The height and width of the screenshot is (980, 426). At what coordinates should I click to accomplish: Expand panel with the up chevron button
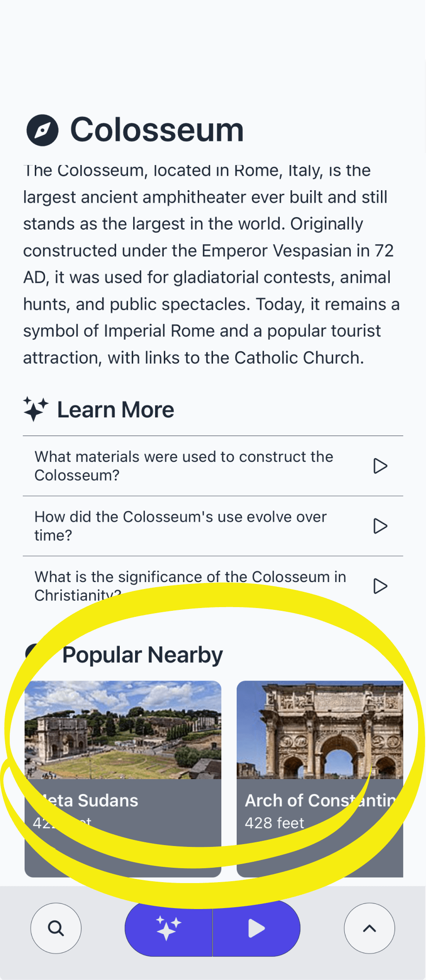click(369, 928)
